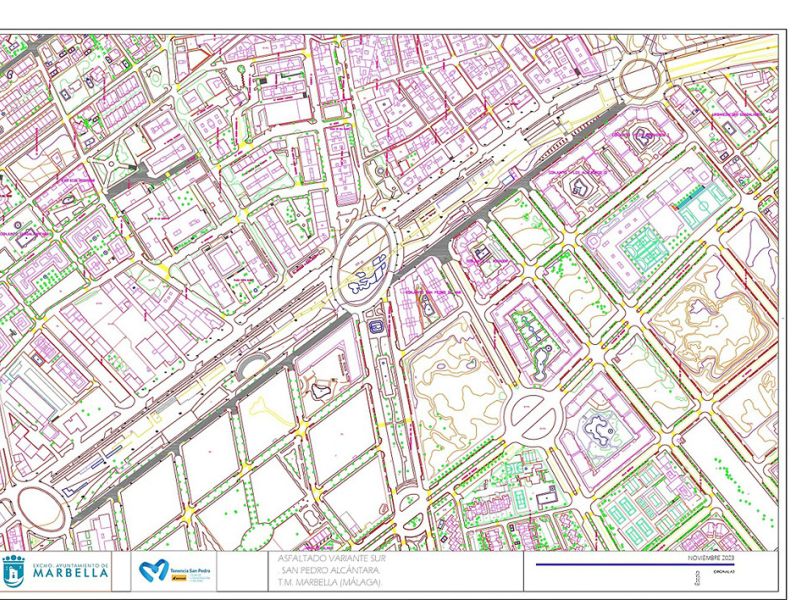Click the circular roundabout at top right

pyautogui.click(x=641, y=78)
